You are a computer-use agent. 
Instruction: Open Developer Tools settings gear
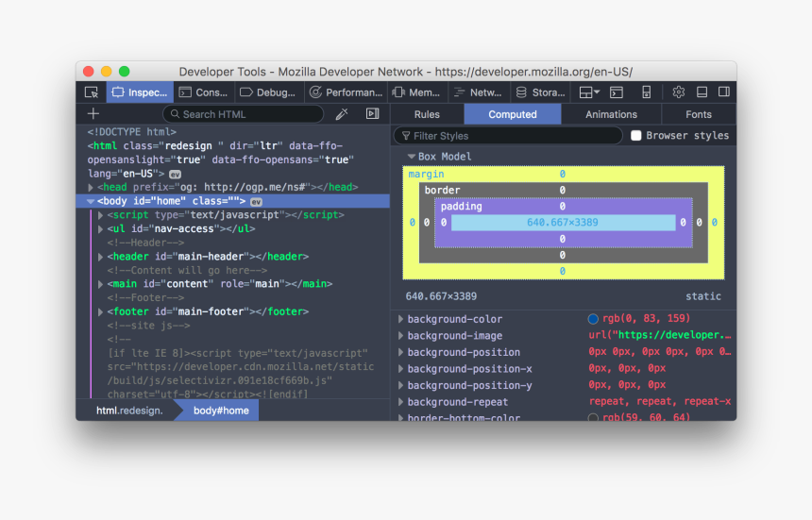click(x=678, y=92)
